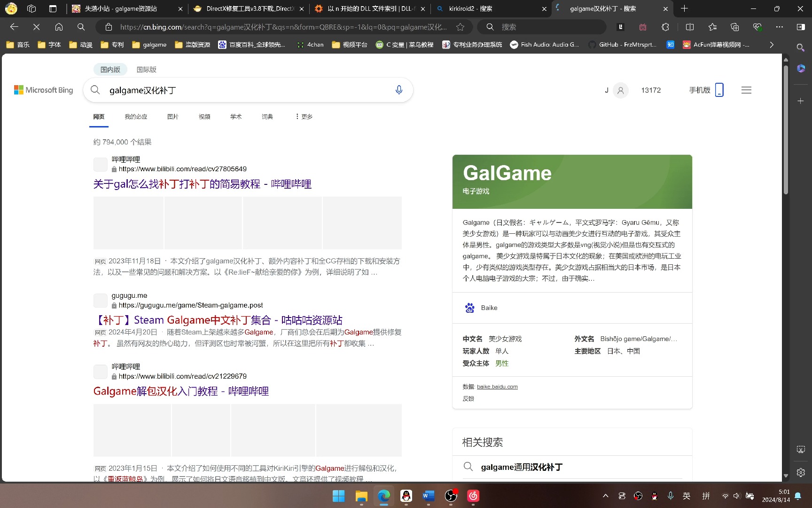This screenshot has width=812, height=508.
Task: Select the 图片 results tab
Action: tap(173, 117)
